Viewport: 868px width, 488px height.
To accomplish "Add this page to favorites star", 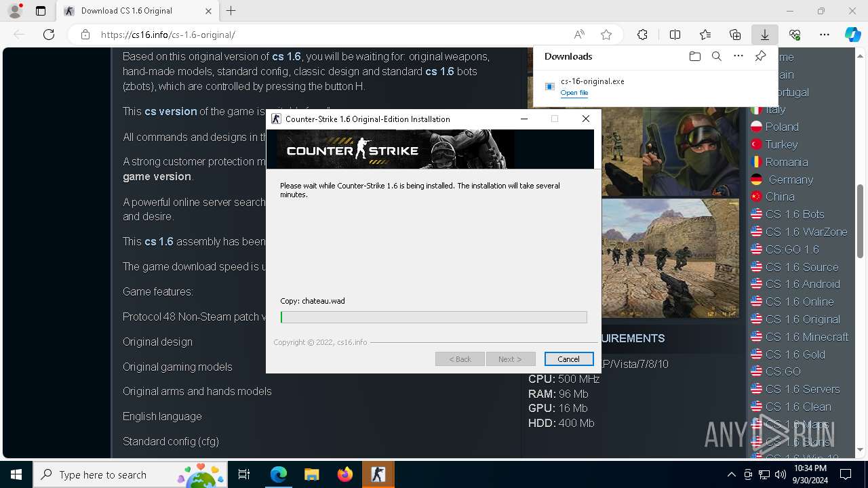I will click(606, 35).
